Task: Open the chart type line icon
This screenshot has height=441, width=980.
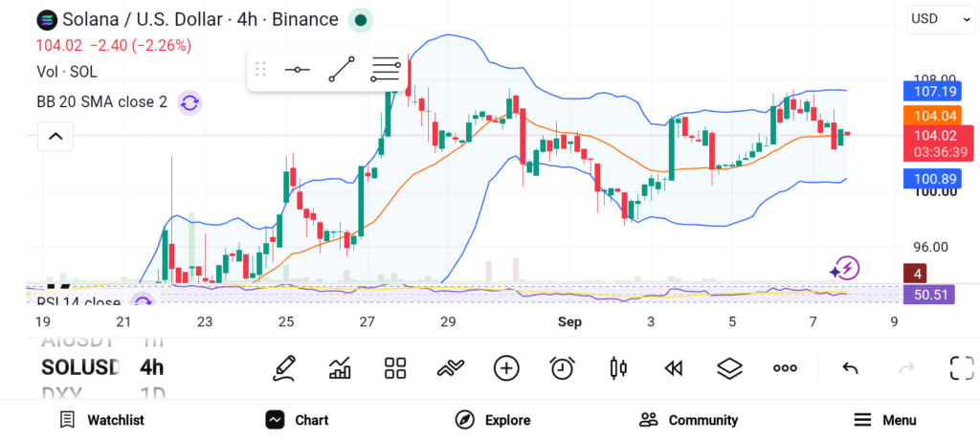Action: tap(451, 368)
